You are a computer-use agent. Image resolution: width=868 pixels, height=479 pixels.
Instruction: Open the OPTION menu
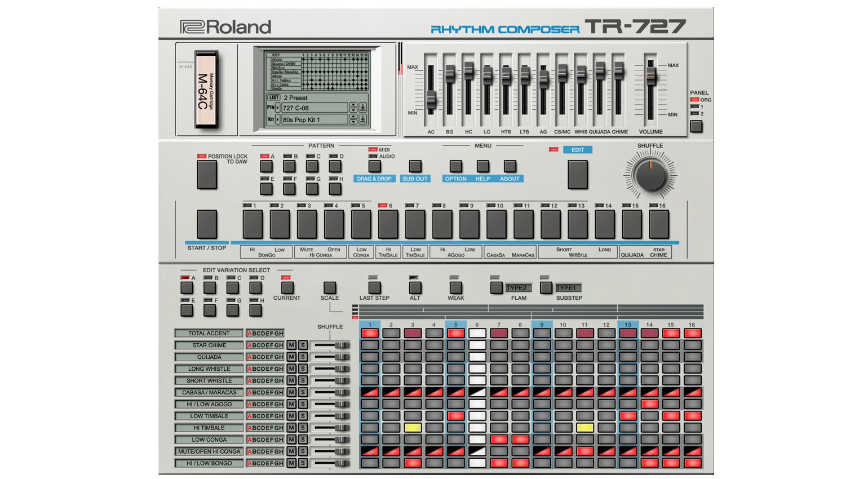455,166
